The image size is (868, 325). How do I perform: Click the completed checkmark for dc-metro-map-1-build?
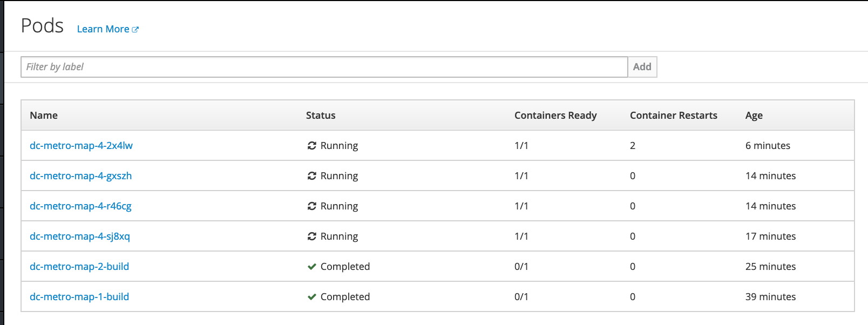311,297
